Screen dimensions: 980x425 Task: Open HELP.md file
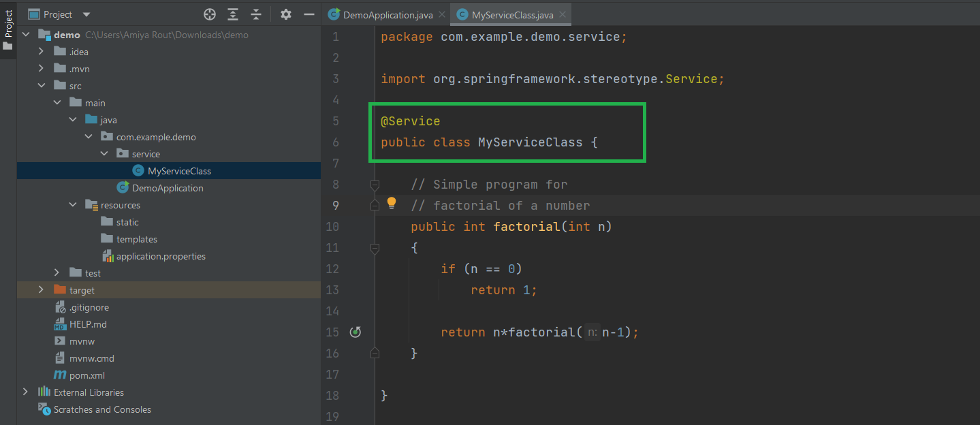[x=88, y=324]
